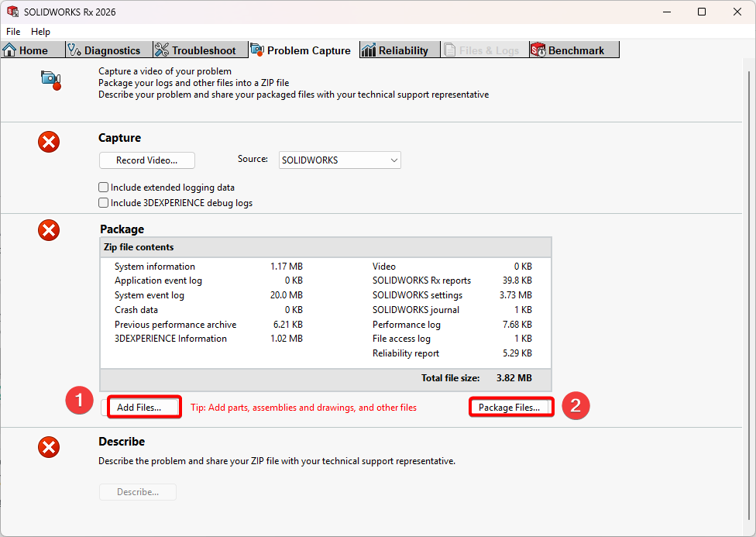Click the disabled Files & Logs tab
This screenshot has width=756, height=537.
[x=485, y=50]
